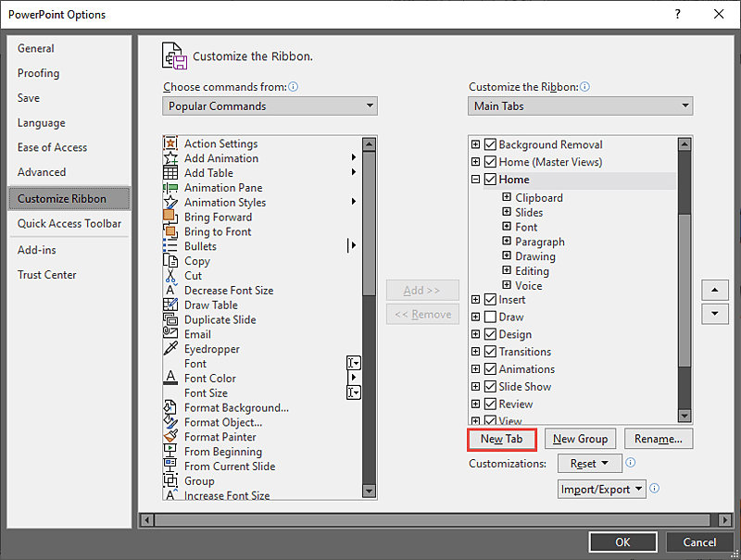Viewport: 741px width, 560px height.
Task: Click the New Group button
Action: (581, 439)
